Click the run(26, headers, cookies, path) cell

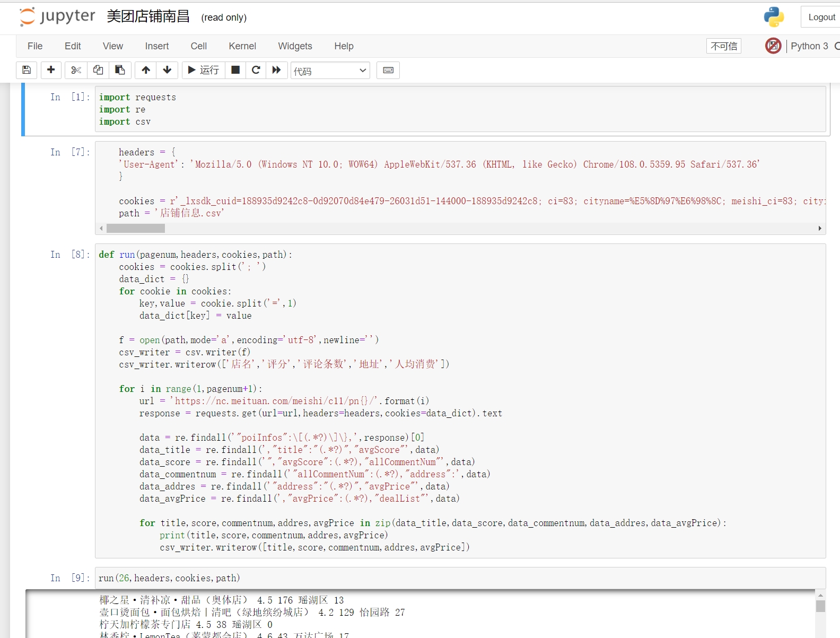[460, 578]
